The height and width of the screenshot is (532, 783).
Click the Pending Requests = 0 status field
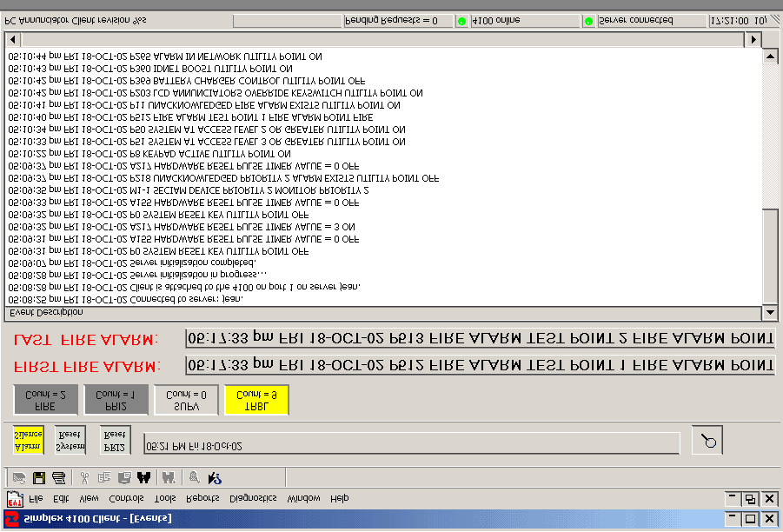(x=398, y=21)
